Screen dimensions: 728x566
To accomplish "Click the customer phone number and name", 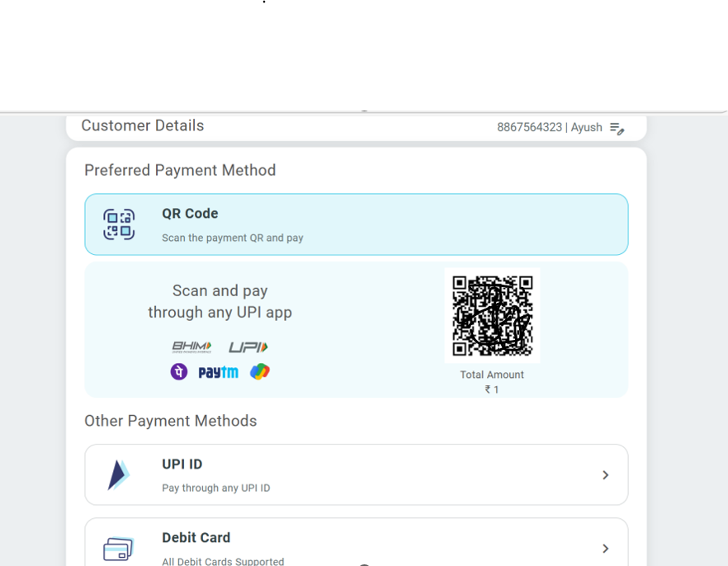I will coord(549,128).
